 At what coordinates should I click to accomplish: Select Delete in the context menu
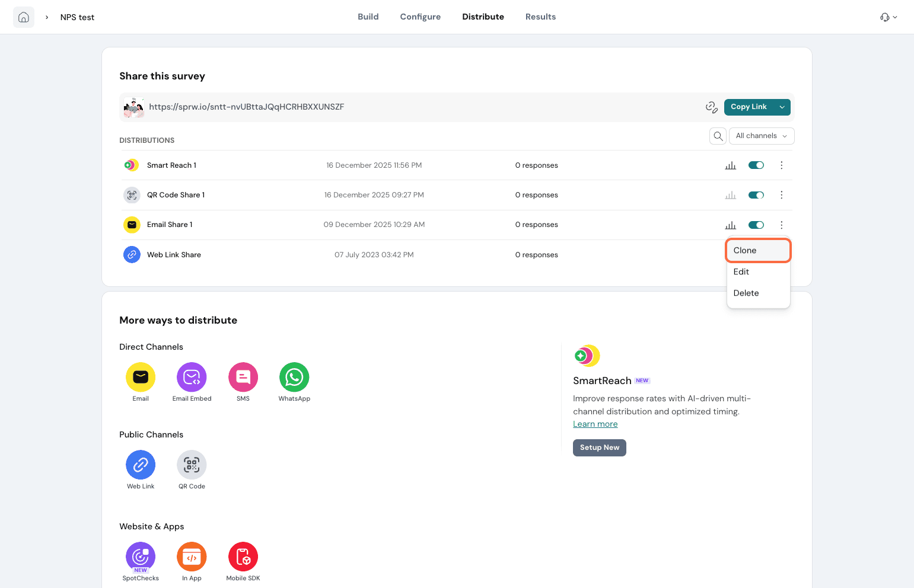746,293
